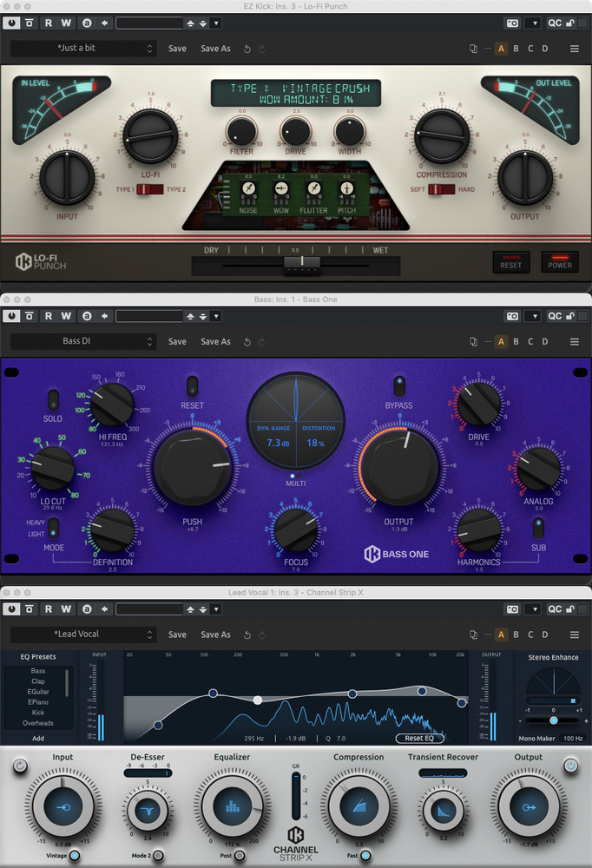Select preset slot C in Bass One
592x868 pixels.
[530, 341]
